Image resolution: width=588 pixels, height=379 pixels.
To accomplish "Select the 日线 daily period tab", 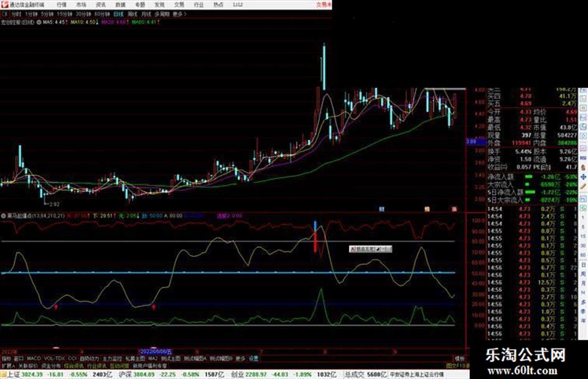I will coord(118,14).
